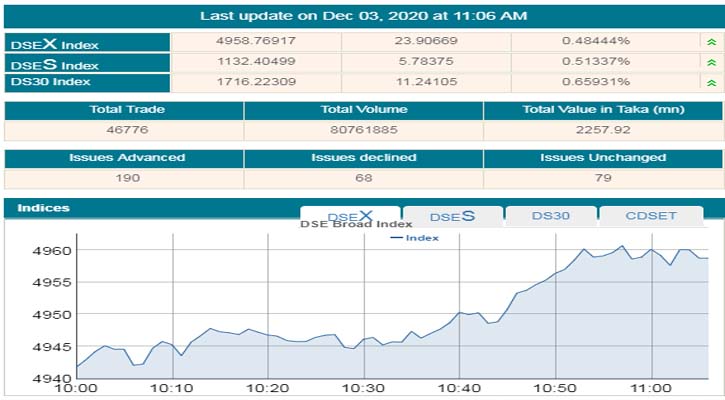Screen dimensions: 725x400
Task: Click the Total Trade header
Action: 126,109
